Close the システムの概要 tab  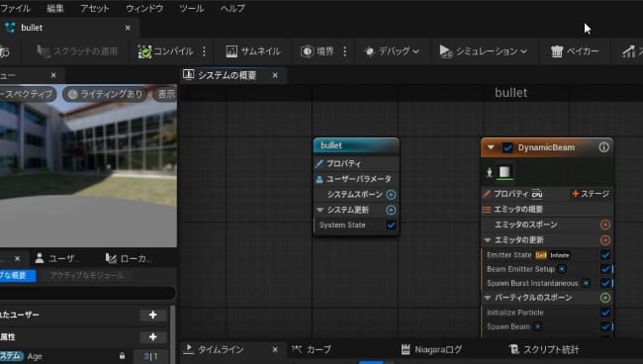point(275,75)
